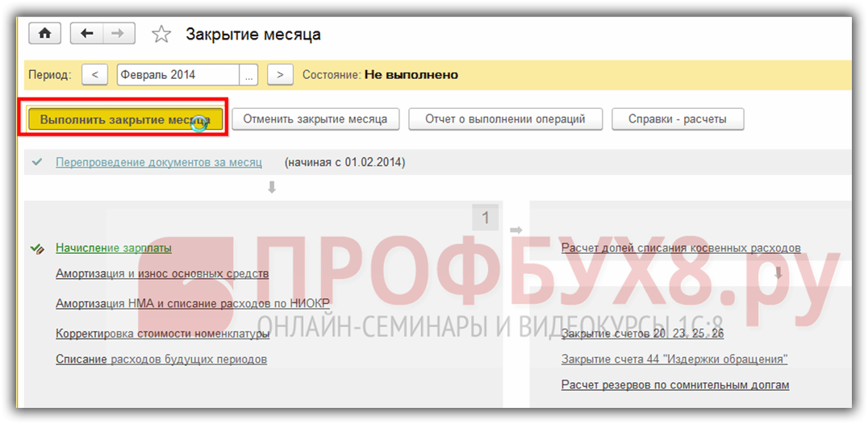Open Справки - расчеты
This screenshot has height=424, width=868.
[x=678, y=119]
